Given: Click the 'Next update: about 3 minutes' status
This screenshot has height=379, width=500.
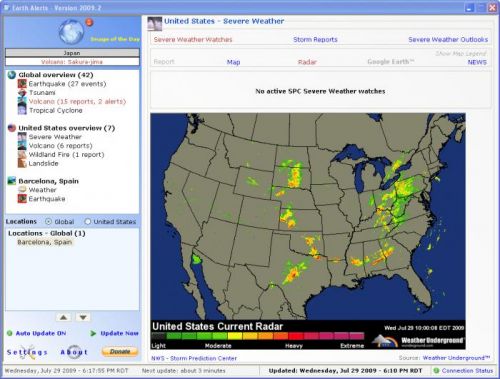Looking at the screenshot, I should 184,371.
